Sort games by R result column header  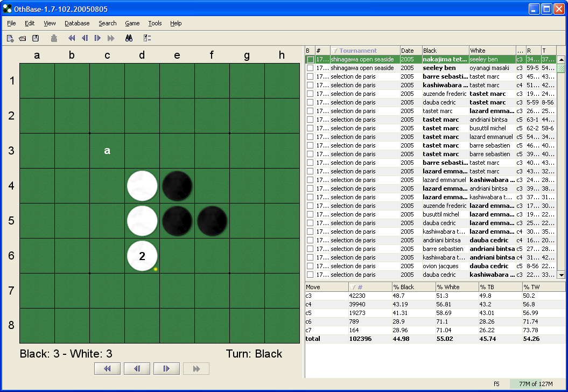(x=534, y=51)
